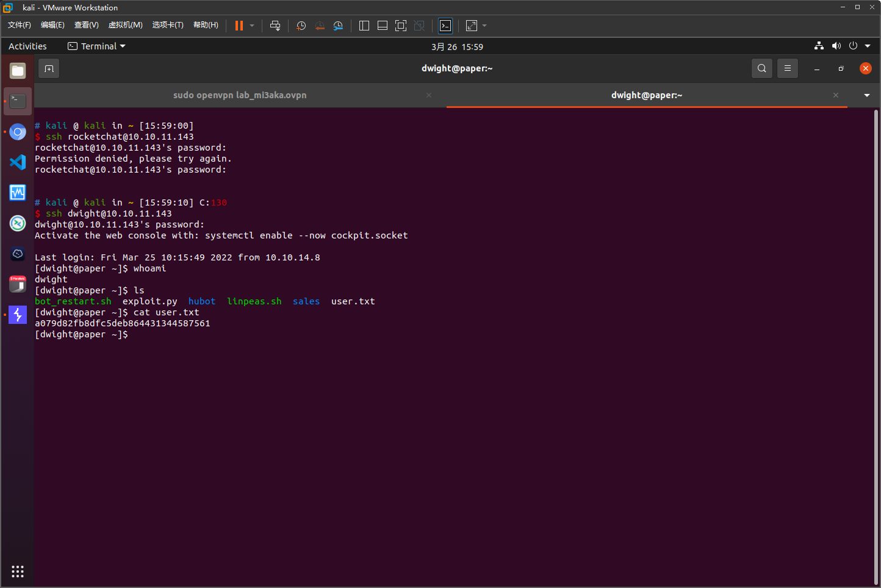Show applications grid in dock

point(18,572)
